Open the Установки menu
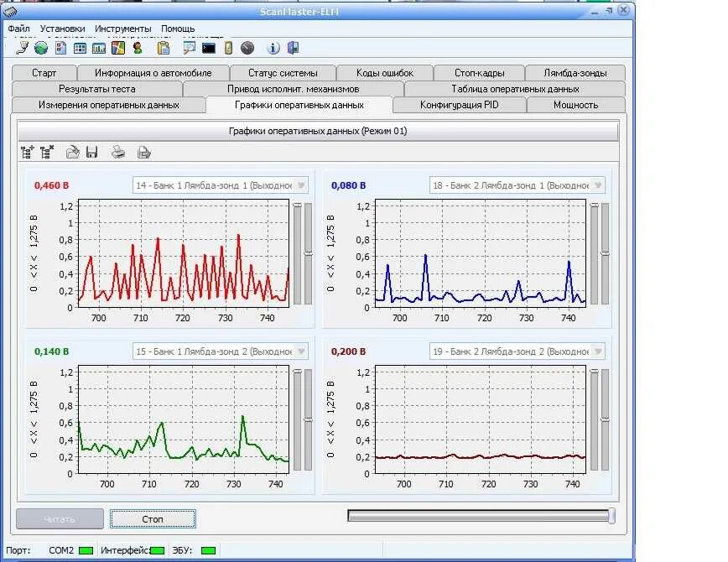Image resolution: width=728 pixels, height=562 pixels. [x=63, y=29]
